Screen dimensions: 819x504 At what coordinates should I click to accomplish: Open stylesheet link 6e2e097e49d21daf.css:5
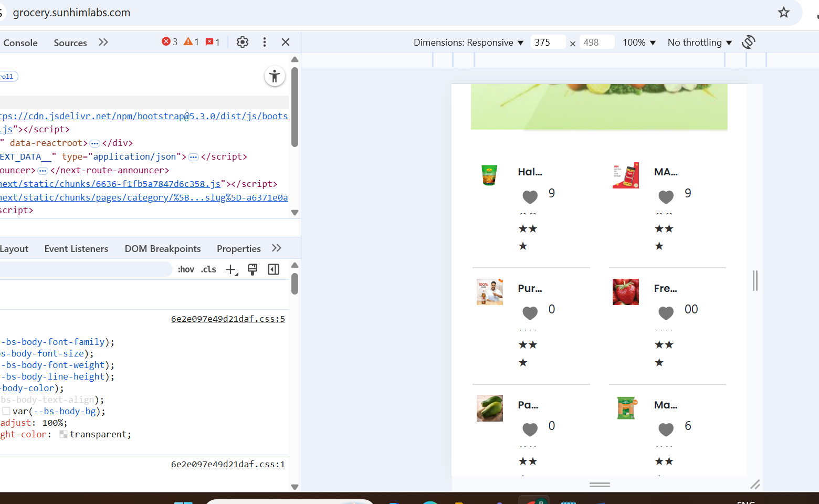(228, 319)
